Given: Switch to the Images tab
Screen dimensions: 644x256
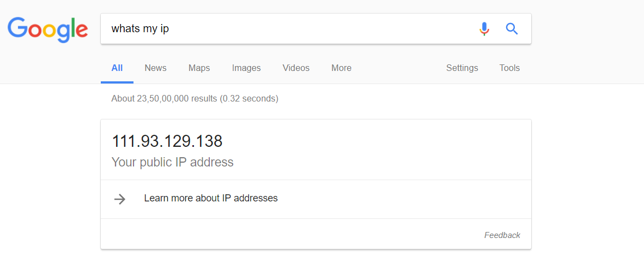Looking at the screenshot, I should point(246,68).
